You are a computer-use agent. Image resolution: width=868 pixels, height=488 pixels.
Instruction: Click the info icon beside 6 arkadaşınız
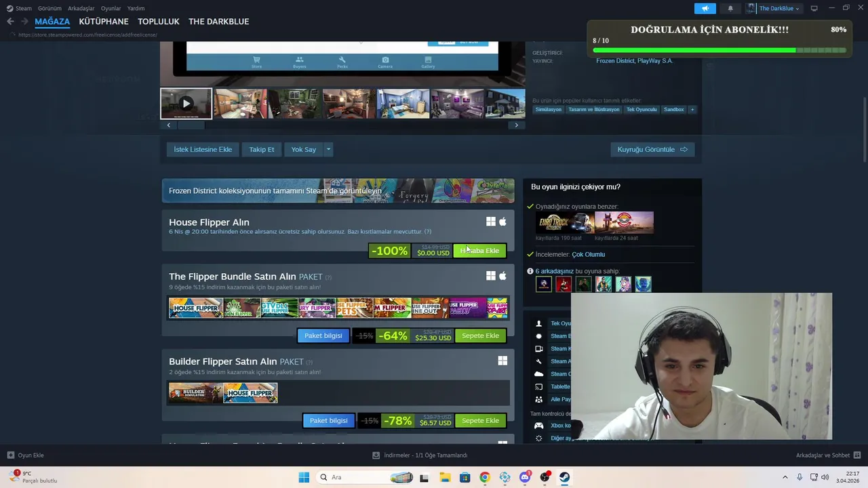click(530, 271)
